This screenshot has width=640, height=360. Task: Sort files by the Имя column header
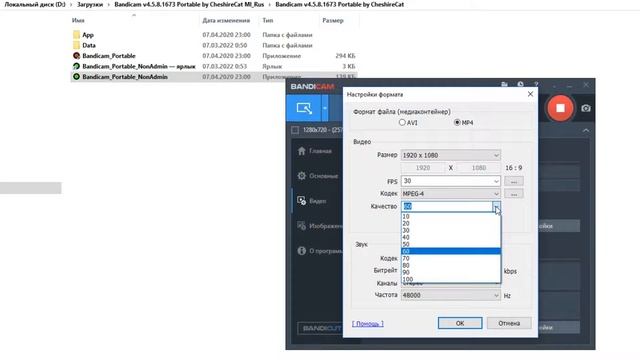78,20
